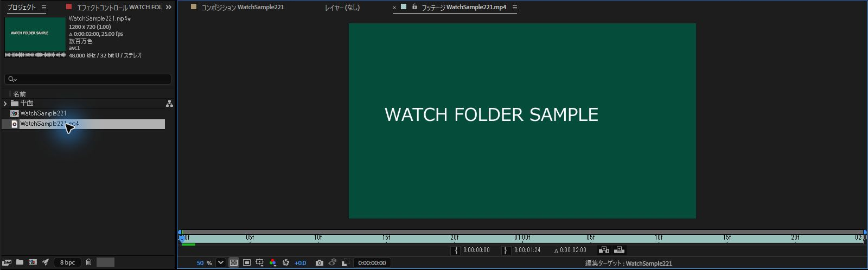This screenshot has width=868, height=270.
Task: Click the footage thumbnail preview
Action: [35, 37]
